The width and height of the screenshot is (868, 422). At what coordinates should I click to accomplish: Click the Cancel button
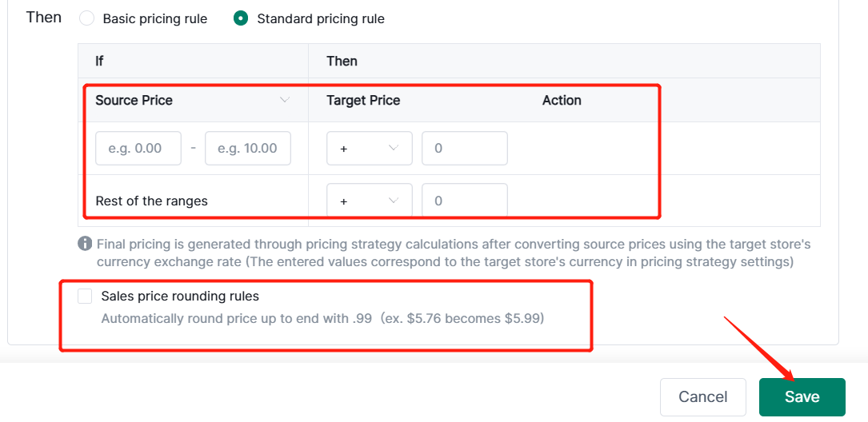(x=702, y=397)
